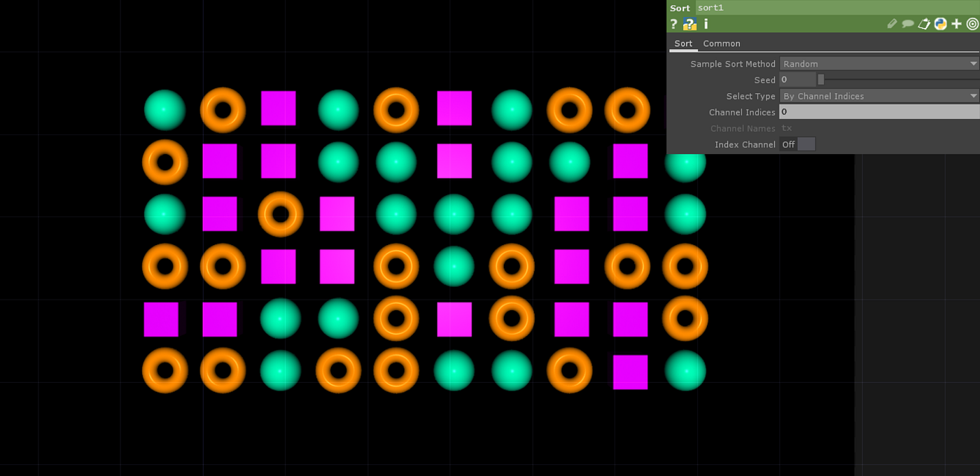Click the concentric circles target icon
Image resolution: width=980 pixels, height=476 pixels.
[x=972, y=24]
